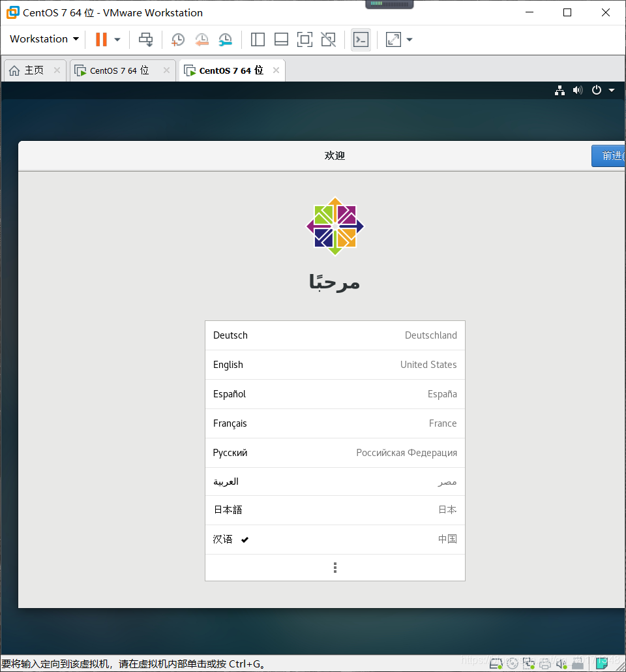Open the Workstation menu
This screenshot has width=626, height=672.
point(44,39)
